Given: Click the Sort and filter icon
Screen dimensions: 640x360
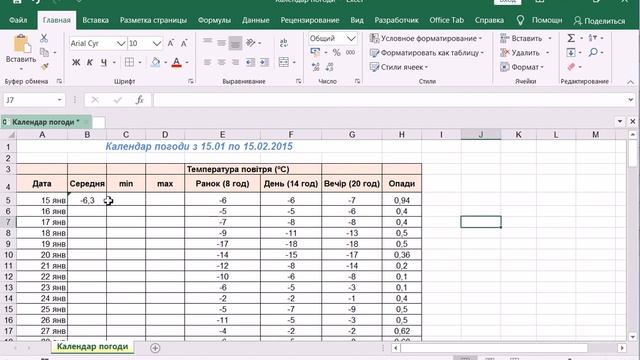Looking at the screenshot, I should click(x=593, y=38).
